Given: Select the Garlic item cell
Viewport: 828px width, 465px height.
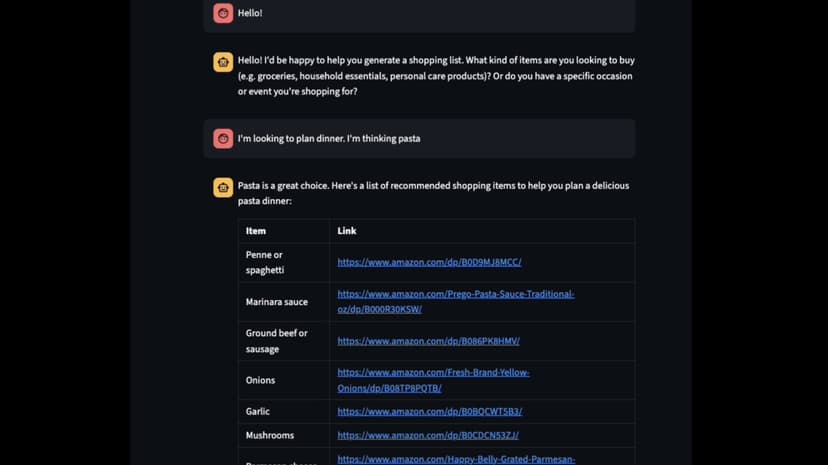Looking at the screenshot, I should point(284,412).
